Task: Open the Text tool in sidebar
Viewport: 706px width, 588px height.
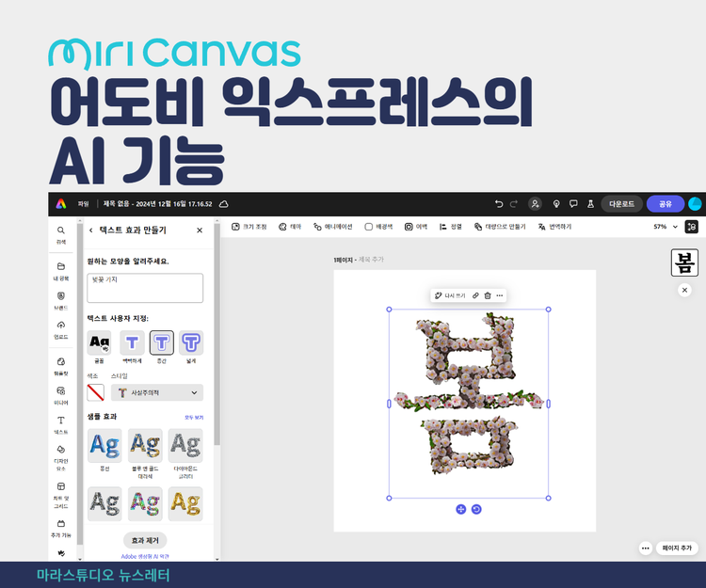Action: tap(61, 421)
